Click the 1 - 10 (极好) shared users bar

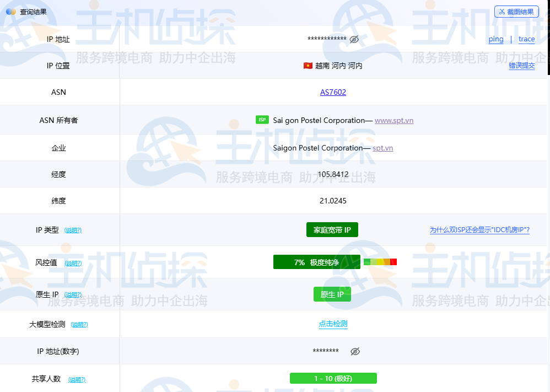coord(333,378)
